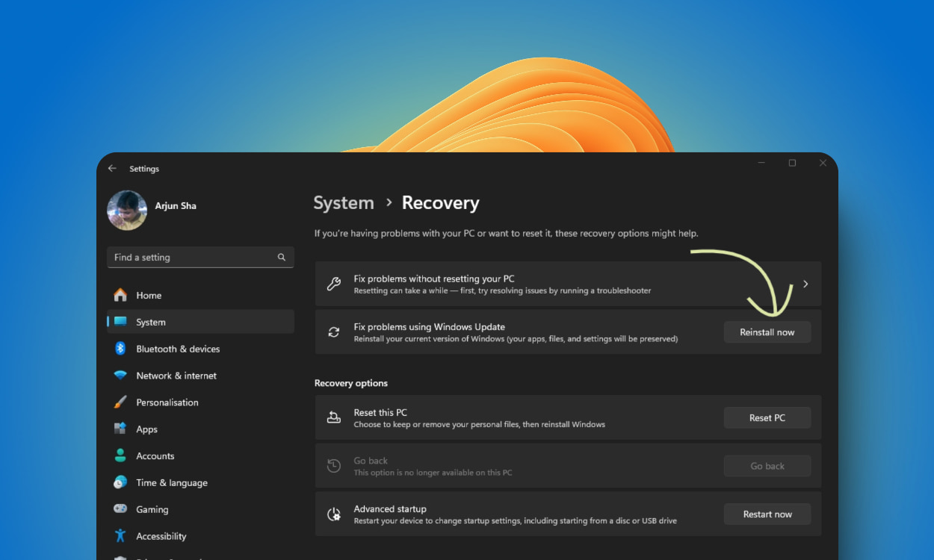Click the Restart now button

pos(767,514)
